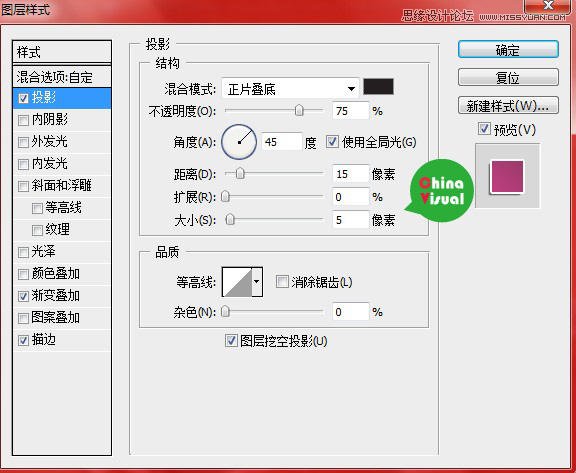The width and height of the screenshot is (576, 473).
Task: Select the 投影 style row label
Action: click(x=44, y=98)
